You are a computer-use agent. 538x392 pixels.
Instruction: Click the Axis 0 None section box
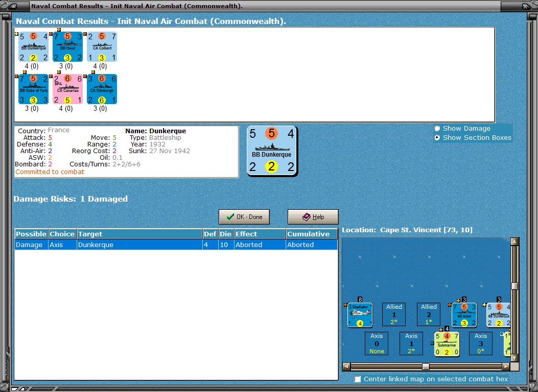(377, 344)
